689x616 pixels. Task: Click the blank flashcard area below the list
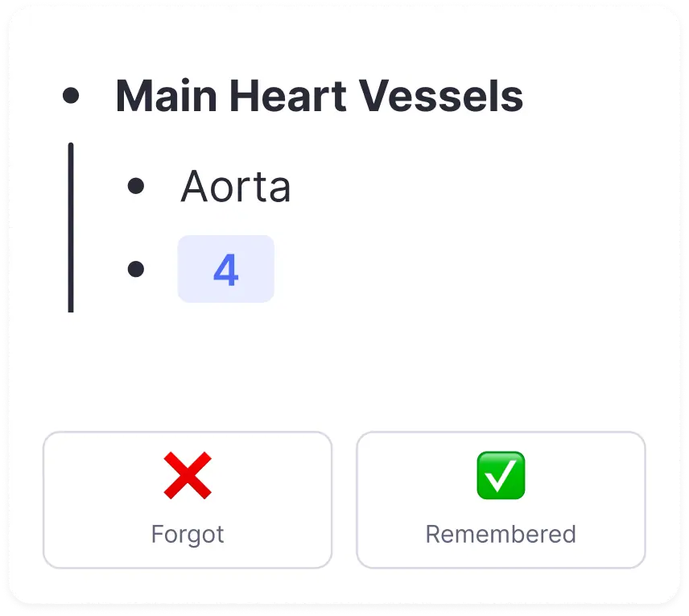click(344, 370)
